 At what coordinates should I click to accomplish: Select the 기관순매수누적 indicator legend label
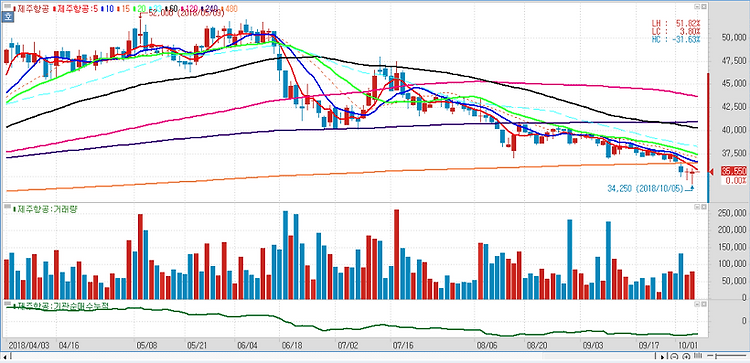point(60,305)
